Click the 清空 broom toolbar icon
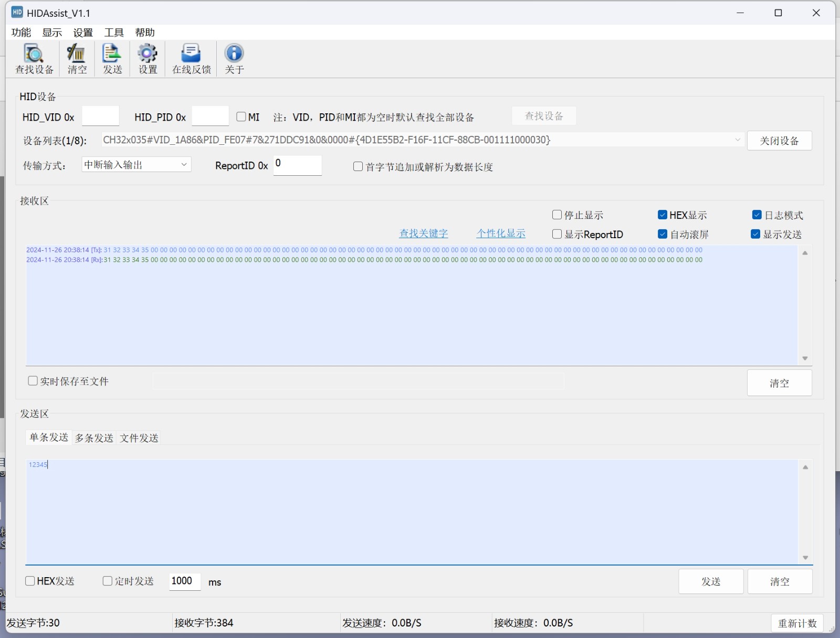 77,59
